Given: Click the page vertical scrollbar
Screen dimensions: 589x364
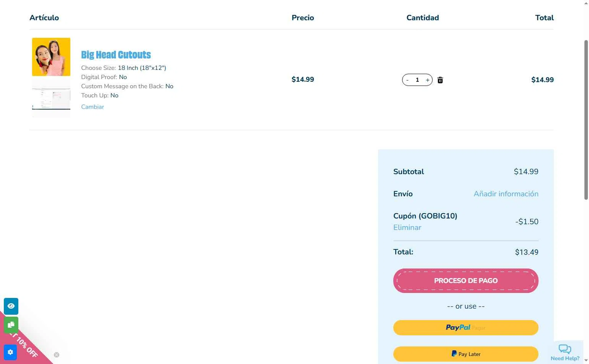Looking at the screenshot, I should [586, 120].
